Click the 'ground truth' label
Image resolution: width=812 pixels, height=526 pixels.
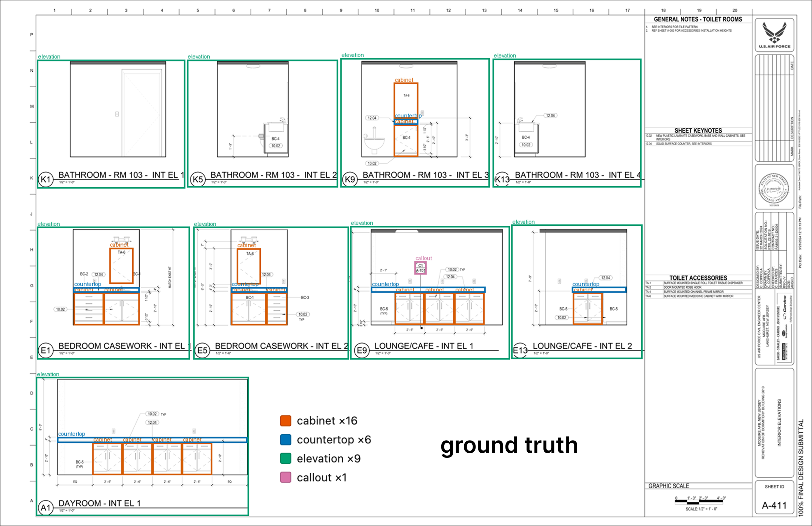click(x=509, y=446)
